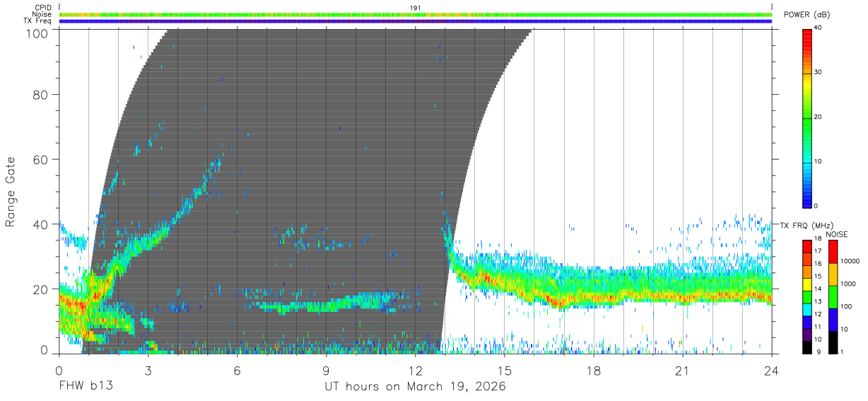The height and width of the screenshot is (401, 868).
Task: Click x-axis tick label 18
Action: point(594,371)
